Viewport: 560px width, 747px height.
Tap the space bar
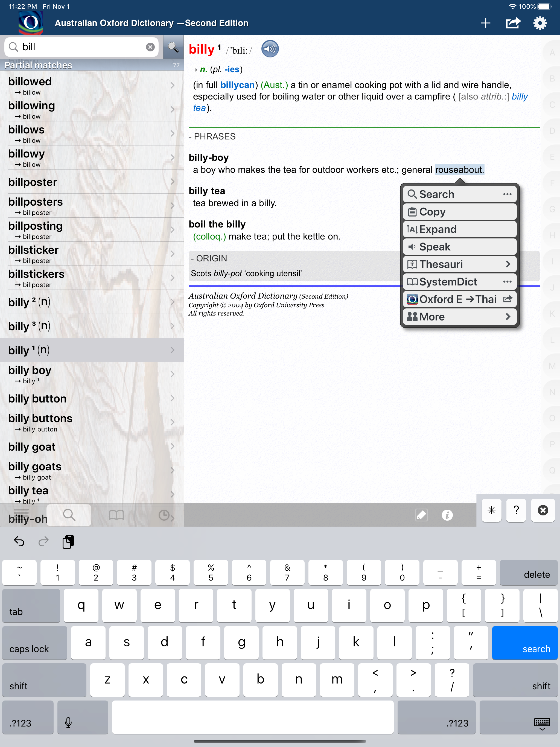(x=253, y=717)
